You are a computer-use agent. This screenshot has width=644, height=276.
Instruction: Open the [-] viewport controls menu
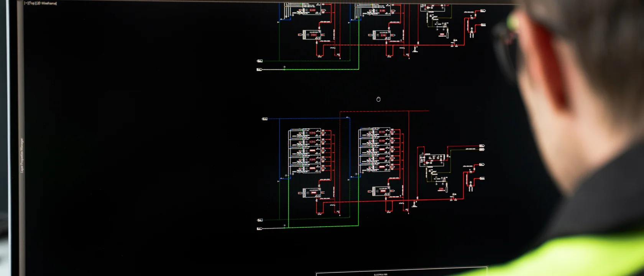coord(26,3)
